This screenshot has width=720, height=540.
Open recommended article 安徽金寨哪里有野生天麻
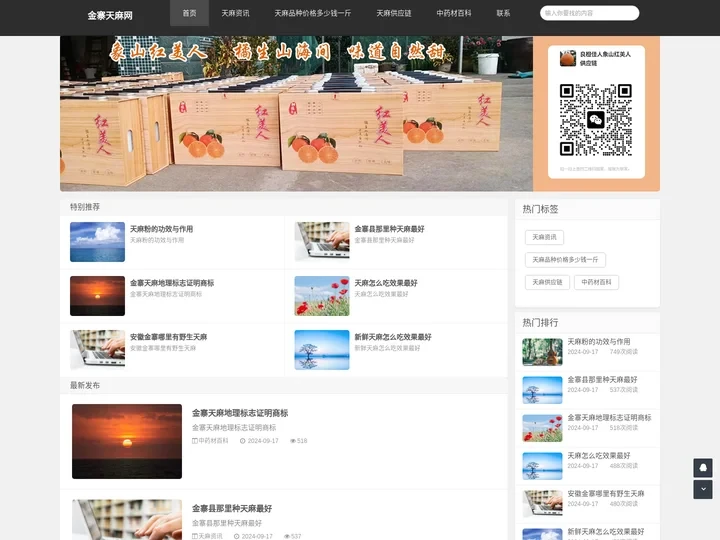pos(168,337)
